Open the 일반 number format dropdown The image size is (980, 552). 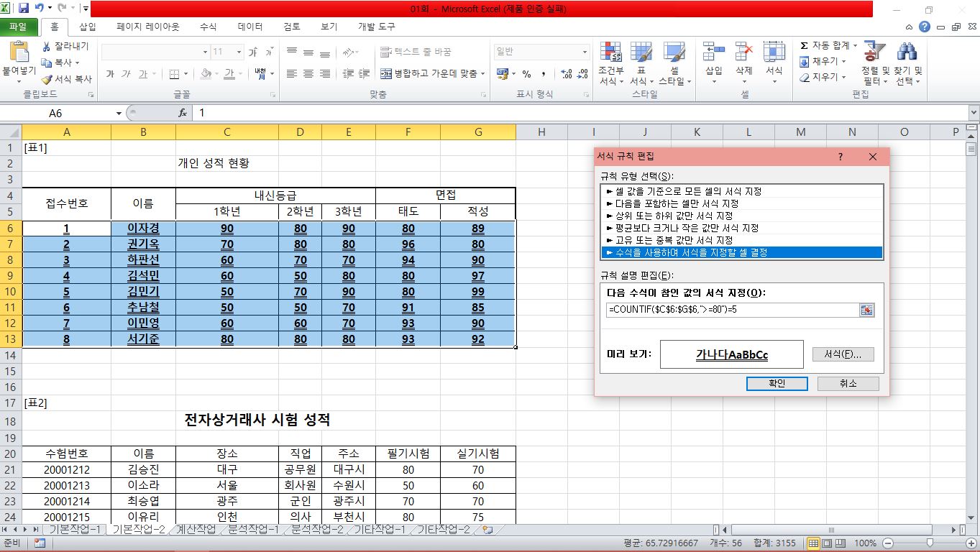pyautogui.click(x=584, y=52)
